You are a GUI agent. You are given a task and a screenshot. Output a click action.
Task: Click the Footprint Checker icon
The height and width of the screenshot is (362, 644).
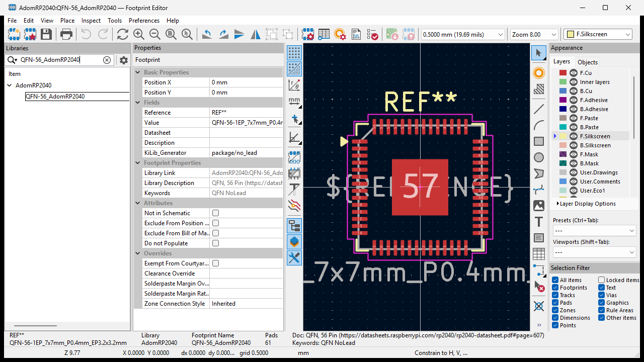pos(373,34)
